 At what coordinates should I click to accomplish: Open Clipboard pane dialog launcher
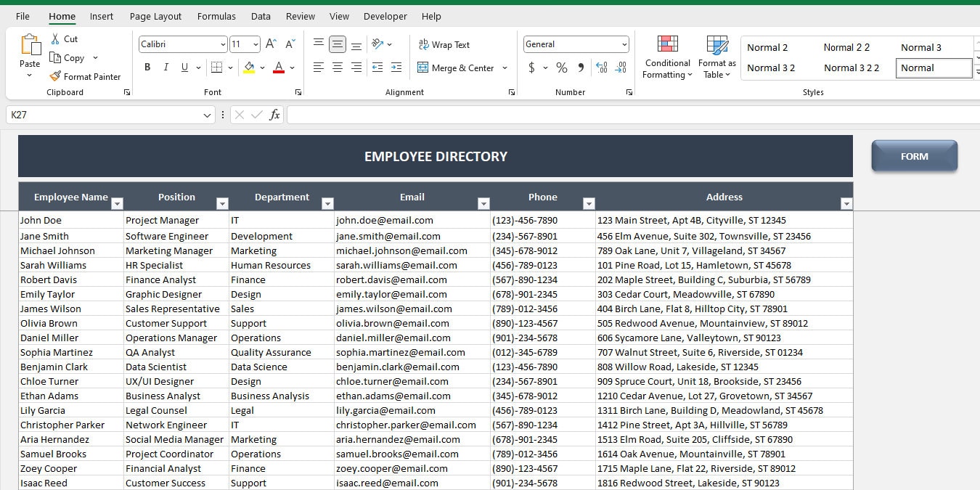(127, 92)
